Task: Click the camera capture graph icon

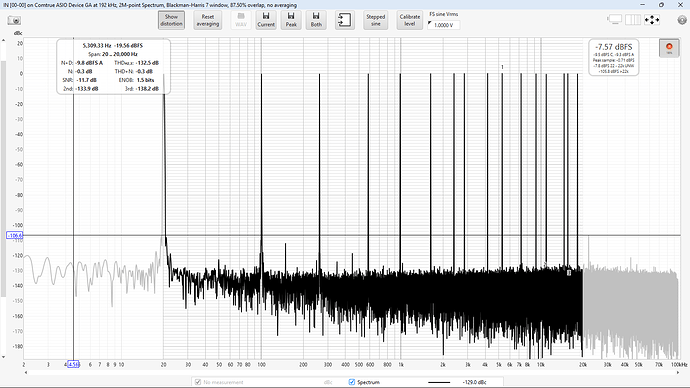Action: pos(14,21)
